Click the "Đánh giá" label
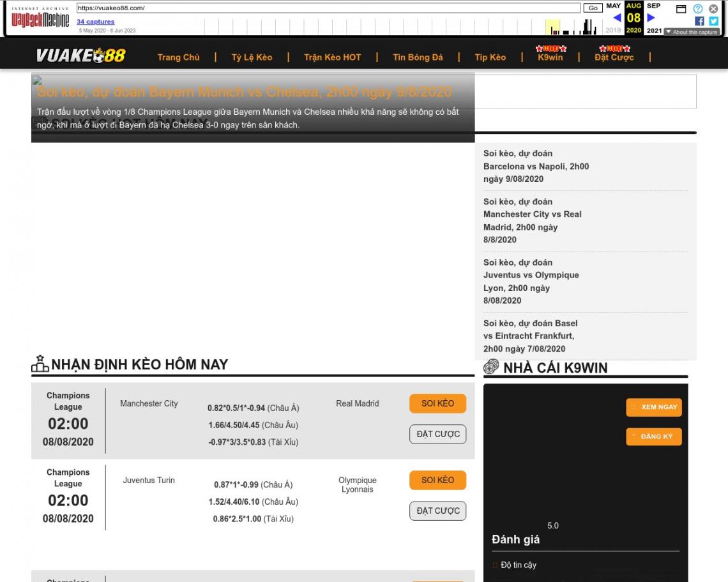This screenshot has height=582, width=728. point(516,539)
